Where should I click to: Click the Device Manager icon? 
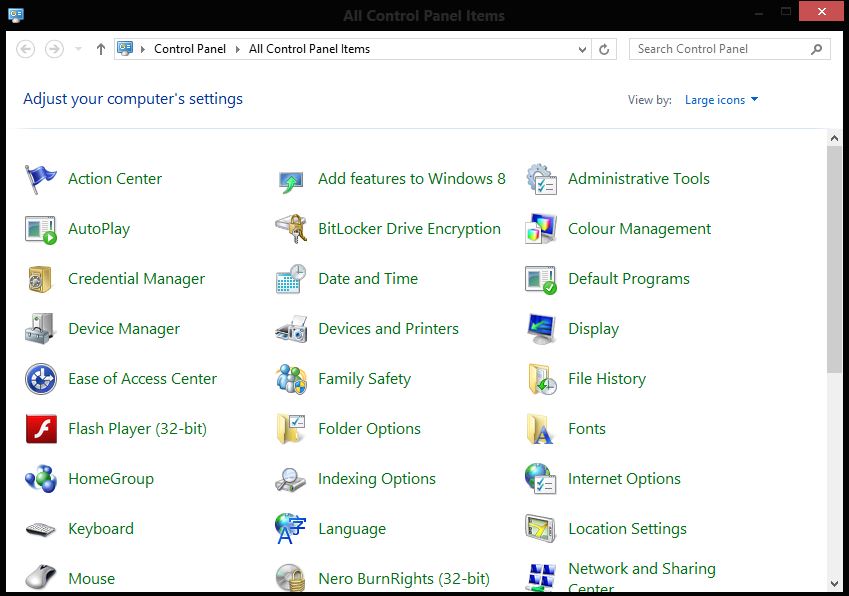click(x=40, y=328)
